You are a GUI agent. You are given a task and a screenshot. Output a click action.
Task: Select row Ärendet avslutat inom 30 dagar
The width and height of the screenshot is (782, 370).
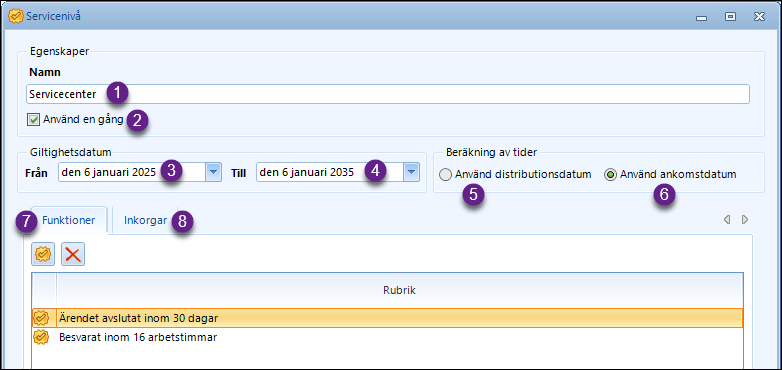click(388, 318)
